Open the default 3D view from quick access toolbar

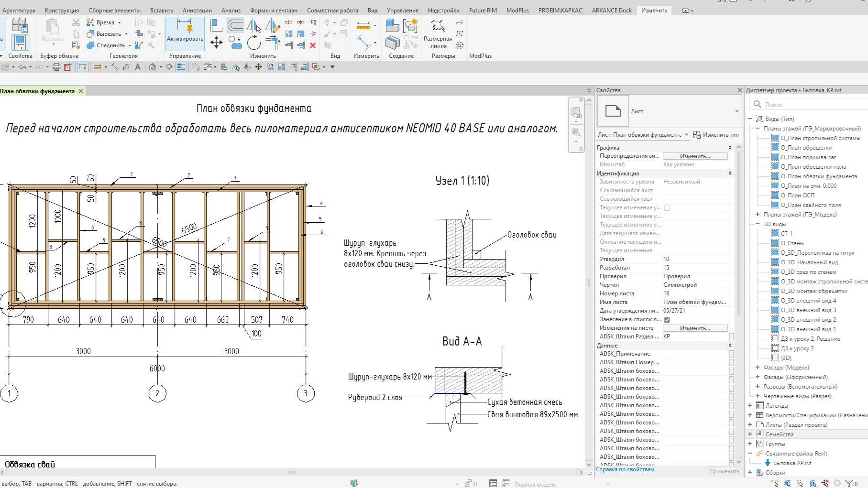pyautogui.click(x=152, y=67)
